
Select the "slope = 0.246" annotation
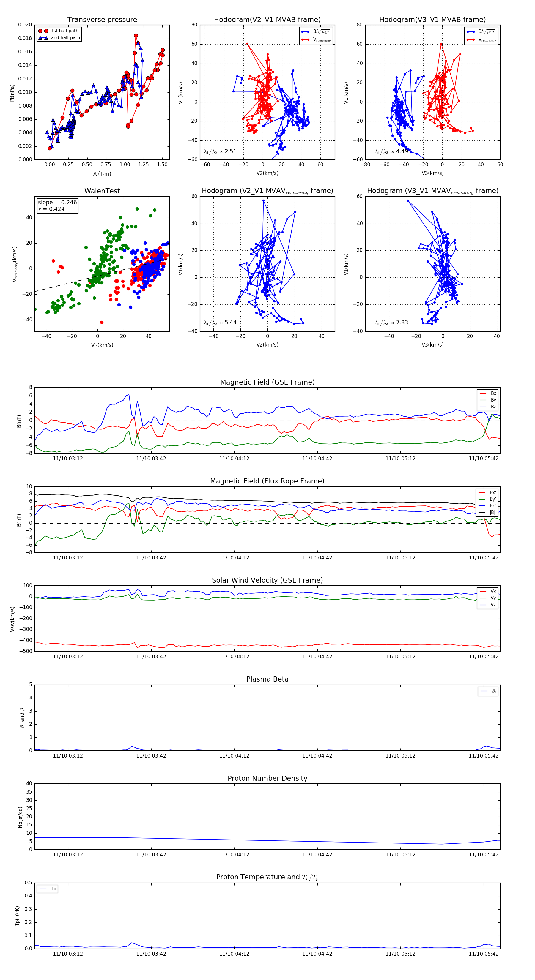pos(57,203)
